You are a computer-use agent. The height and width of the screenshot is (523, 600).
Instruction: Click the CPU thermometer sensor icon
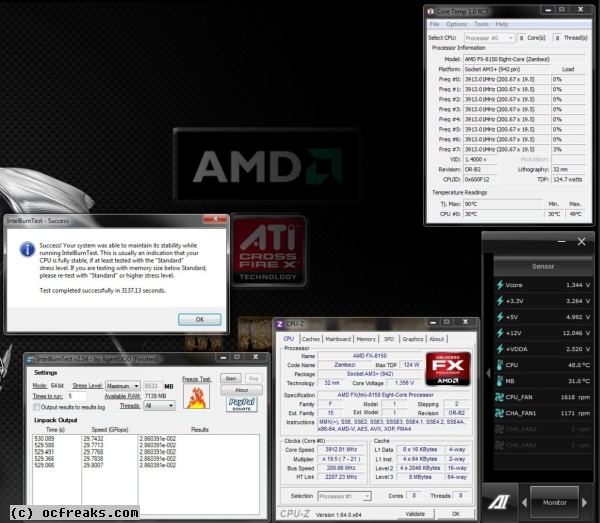pyautogui.click(x=499, y=365)
